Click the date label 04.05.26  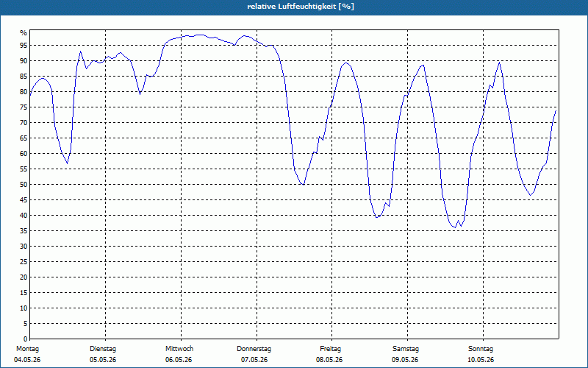click(27, 360)
